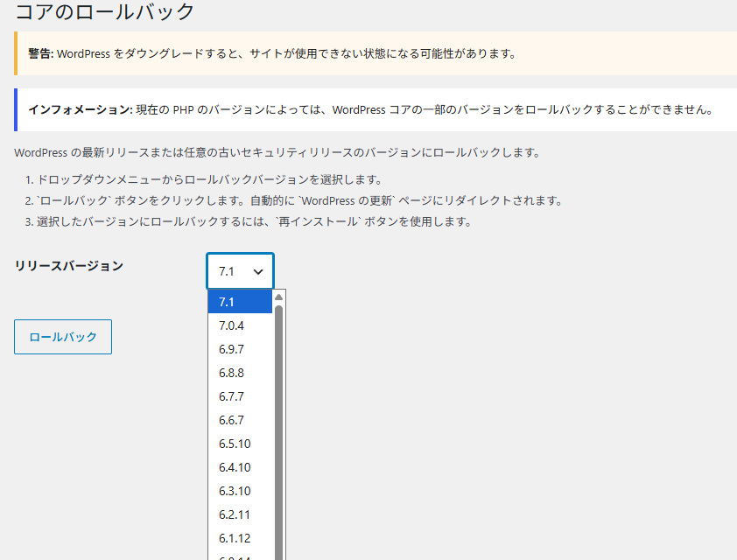
Task: Select version 7.0.4 in the list
Action: 240,325
